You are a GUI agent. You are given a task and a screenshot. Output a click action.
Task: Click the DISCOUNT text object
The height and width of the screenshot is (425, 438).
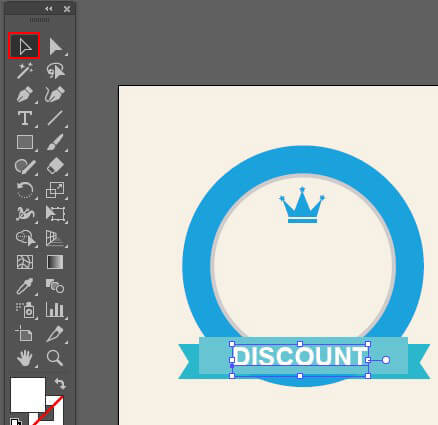coord(300,356)
